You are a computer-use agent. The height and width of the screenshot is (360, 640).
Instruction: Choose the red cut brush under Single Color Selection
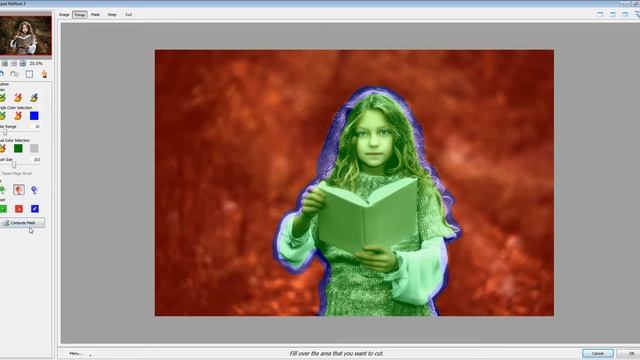(18, 116)
